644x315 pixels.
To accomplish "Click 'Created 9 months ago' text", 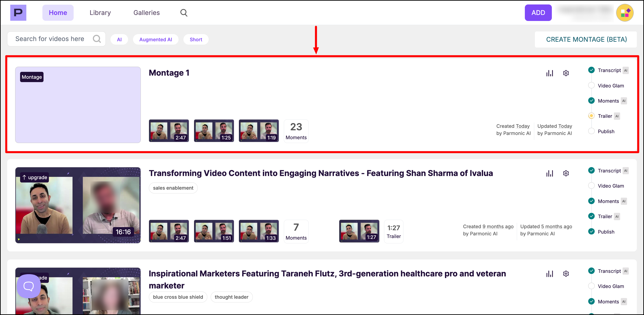I will coord(488,226).
